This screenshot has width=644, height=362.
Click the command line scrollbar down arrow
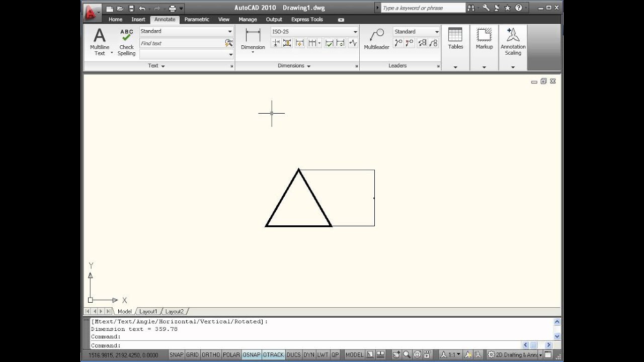tap(557, 336)
